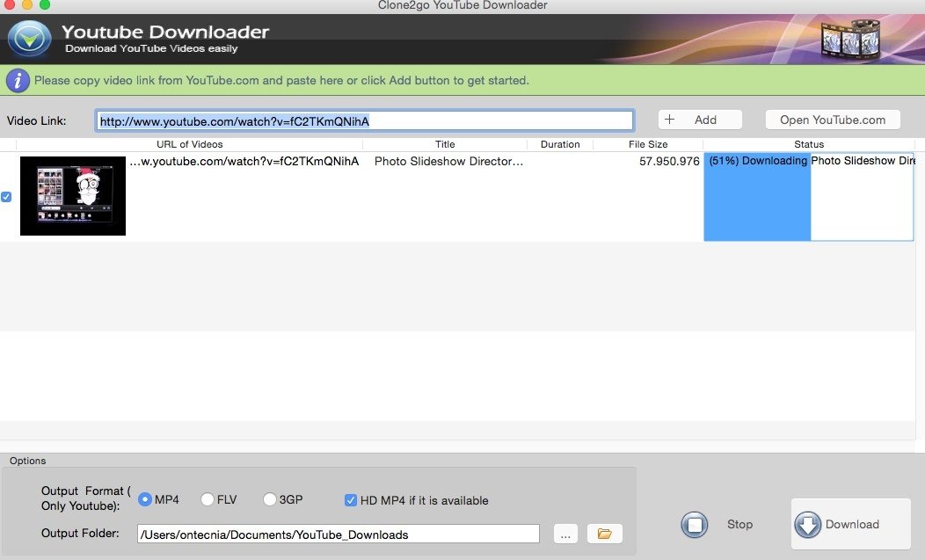Minimize the window with yellow button
Viewport: 925px width, 560px height.
point(26,4)
